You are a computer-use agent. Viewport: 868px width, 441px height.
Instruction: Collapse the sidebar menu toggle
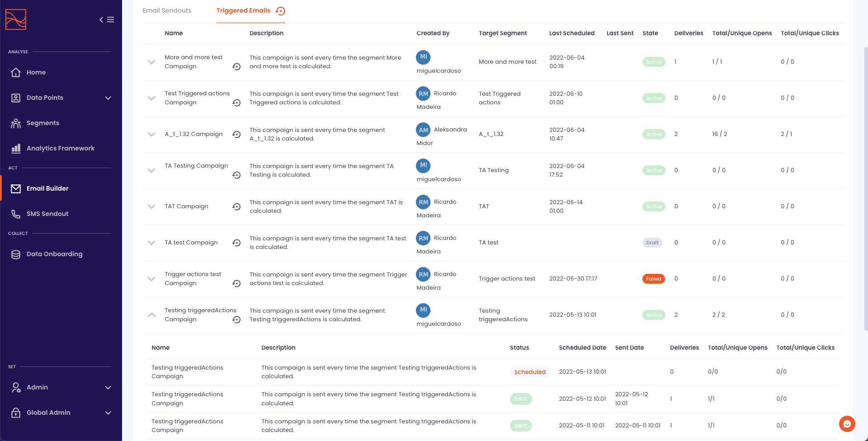click(107, 19)
